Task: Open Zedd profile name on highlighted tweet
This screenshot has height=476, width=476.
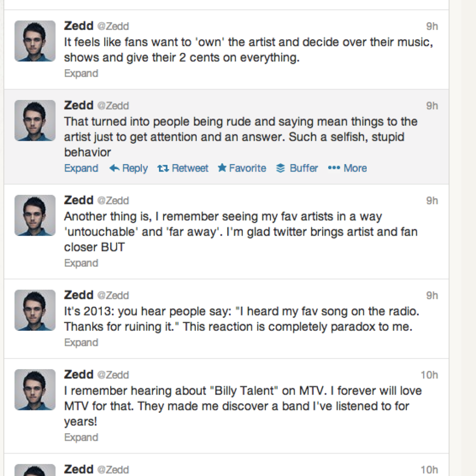Action: (79, 106)
